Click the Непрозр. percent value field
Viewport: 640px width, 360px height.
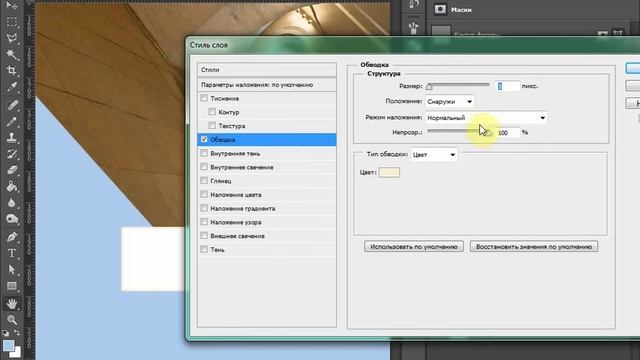click(508, 133)
